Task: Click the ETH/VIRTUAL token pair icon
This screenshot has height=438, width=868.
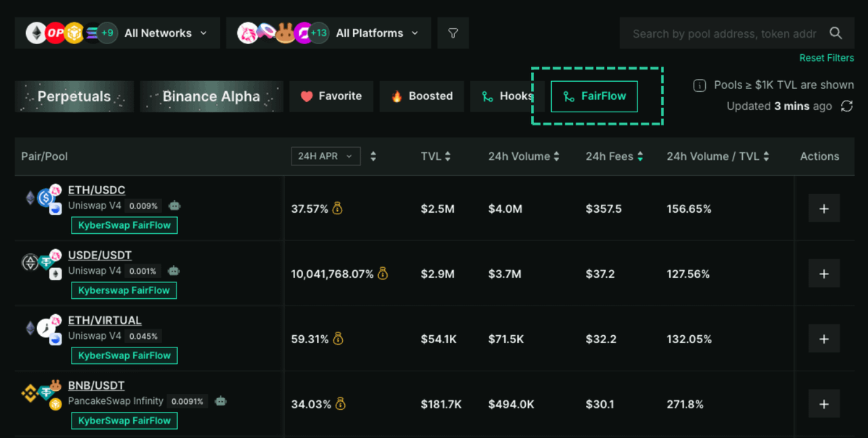Action: pyautogui.click(x=43, y=329)
